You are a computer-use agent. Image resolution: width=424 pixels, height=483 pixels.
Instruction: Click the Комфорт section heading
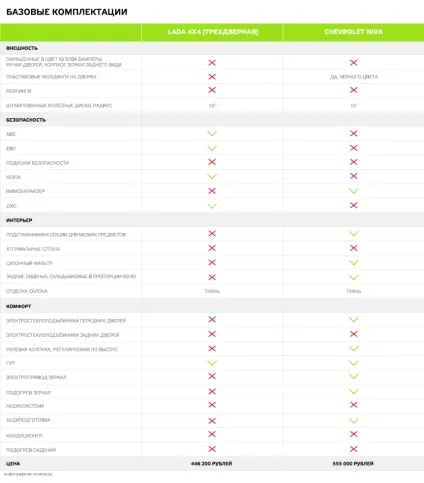[19, 306]
